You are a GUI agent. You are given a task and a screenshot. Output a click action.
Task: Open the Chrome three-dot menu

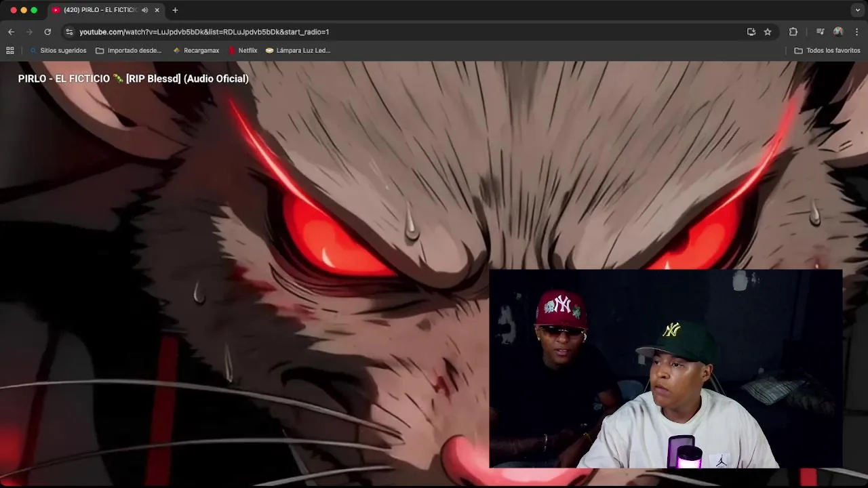click(x=856, y=32)
